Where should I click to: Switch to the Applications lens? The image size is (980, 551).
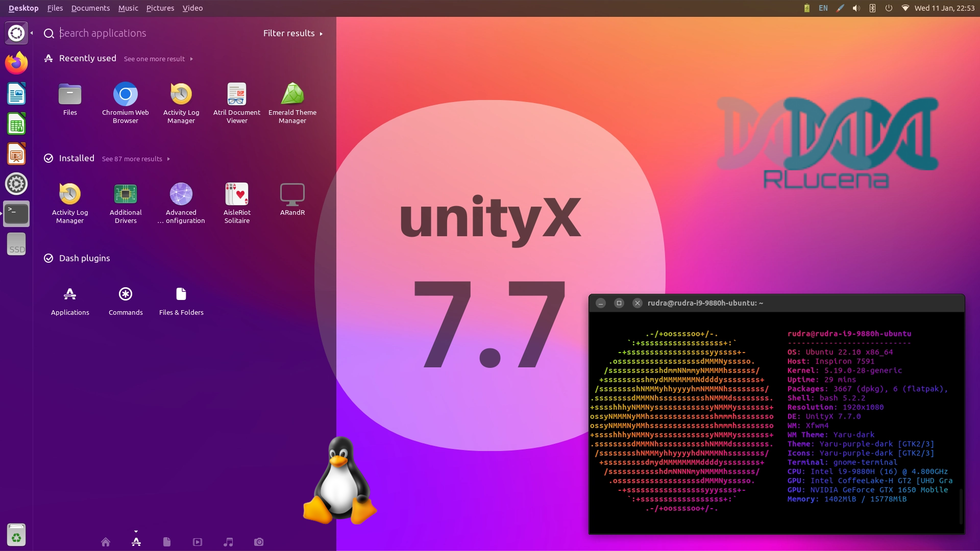[x=136, y=542]
